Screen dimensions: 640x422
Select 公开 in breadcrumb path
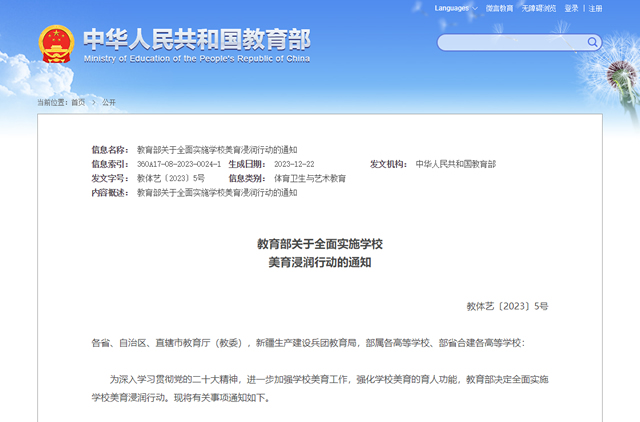point(108,102)
